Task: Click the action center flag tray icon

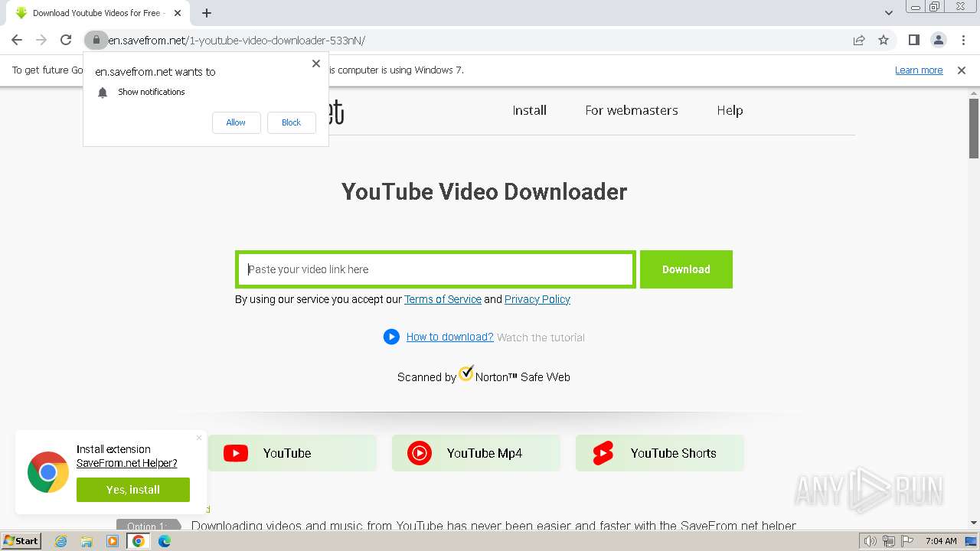Action: click(x=907, y=541)
